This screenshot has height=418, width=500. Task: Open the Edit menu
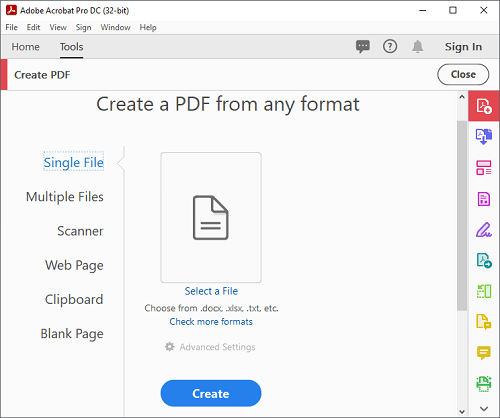click(33, 27)
